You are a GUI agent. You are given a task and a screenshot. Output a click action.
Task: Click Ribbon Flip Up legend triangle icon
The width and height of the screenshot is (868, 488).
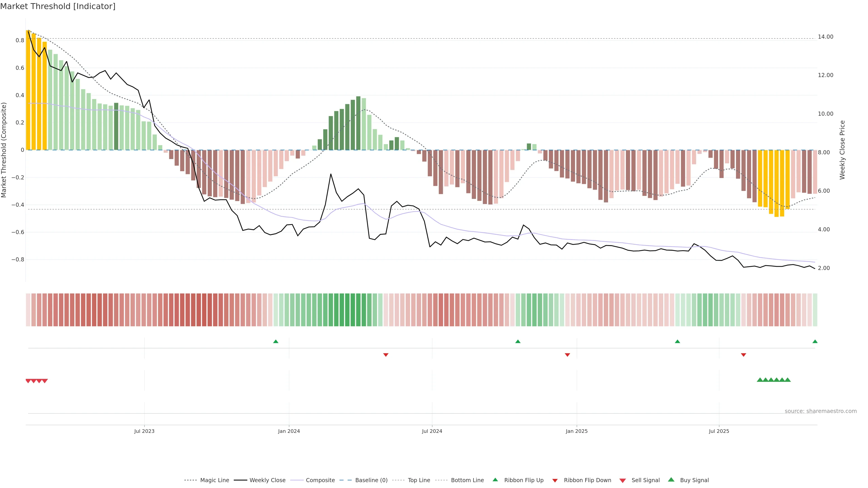[x=495, y=480]
